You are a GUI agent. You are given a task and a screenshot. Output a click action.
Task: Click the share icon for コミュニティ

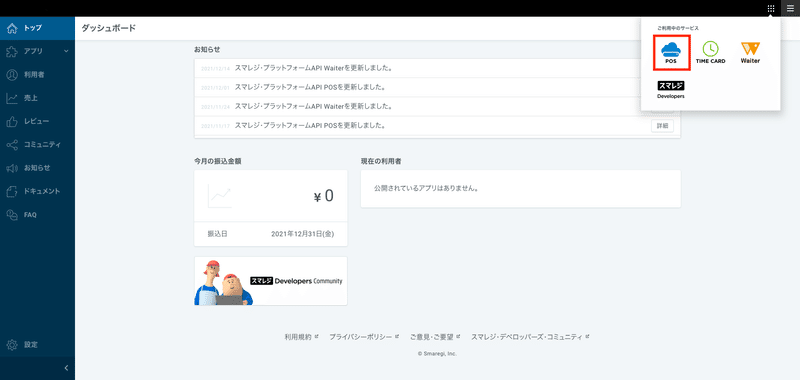[x=12, y=145]
